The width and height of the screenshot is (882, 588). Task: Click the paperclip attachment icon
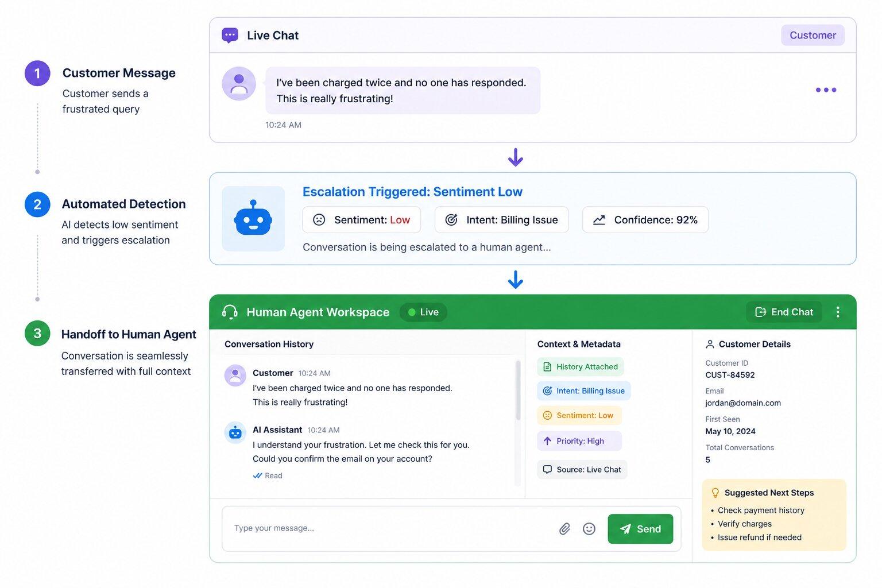click(565, 529)
